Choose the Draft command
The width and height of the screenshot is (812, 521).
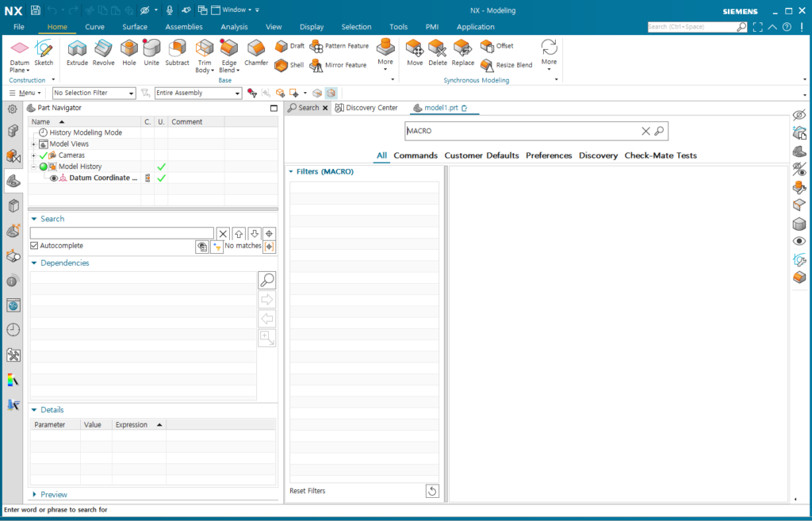click(289, 46)
